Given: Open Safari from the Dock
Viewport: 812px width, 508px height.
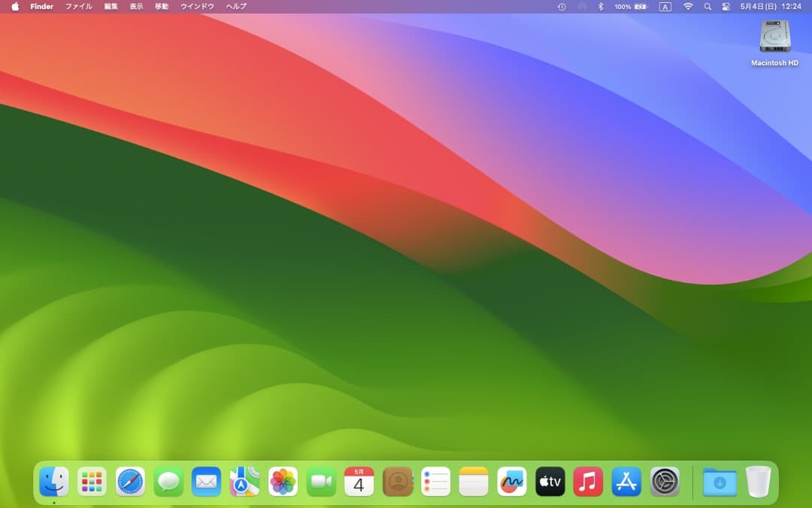Looking at the screenshot, I should click(x=130, y=482).
